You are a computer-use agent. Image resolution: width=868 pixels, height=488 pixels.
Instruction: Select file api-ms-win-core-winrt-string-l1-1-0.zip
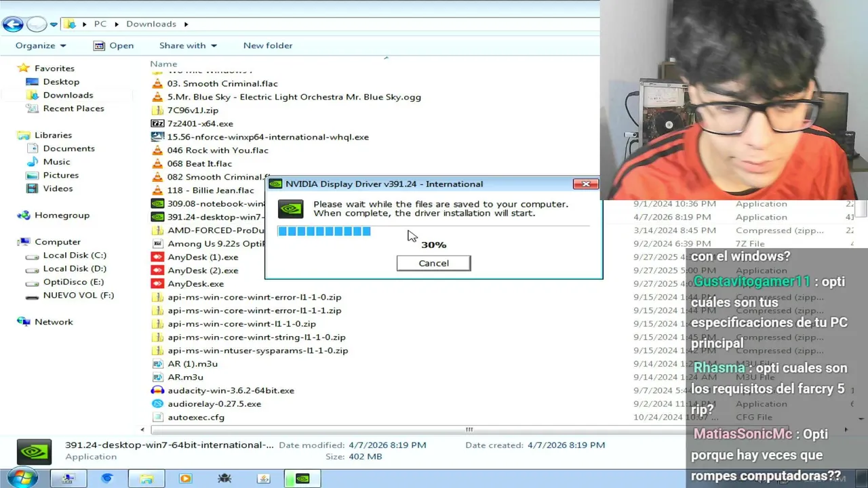pos(256,337)
